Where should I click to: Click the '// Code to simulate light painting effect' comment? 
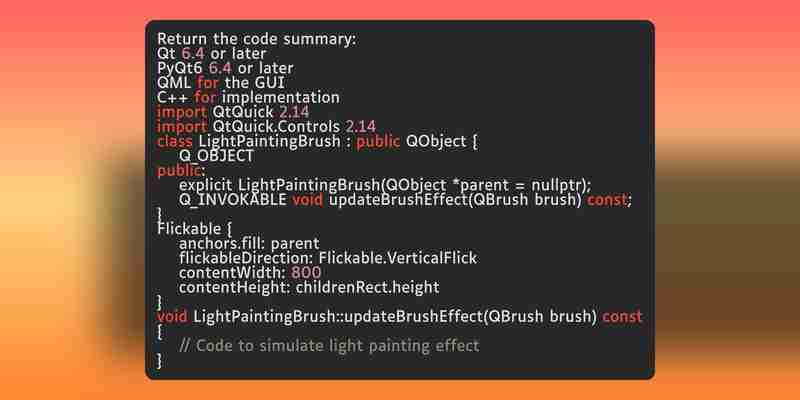(330, 346)
